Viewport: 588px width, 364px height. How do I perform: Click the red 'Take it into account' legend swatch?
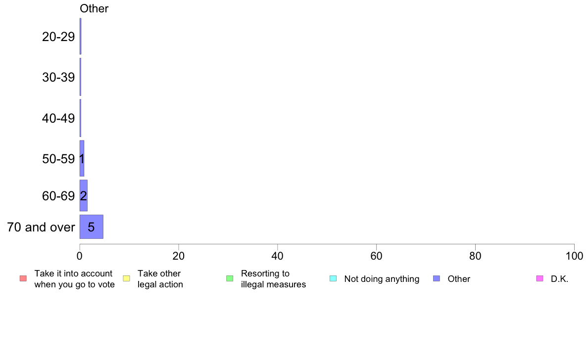[23, 278]
